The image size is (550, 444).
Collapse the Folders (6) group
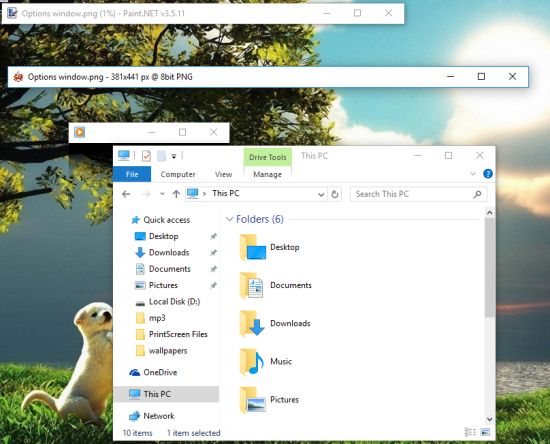pyautogui.click(x=229, y=219)
